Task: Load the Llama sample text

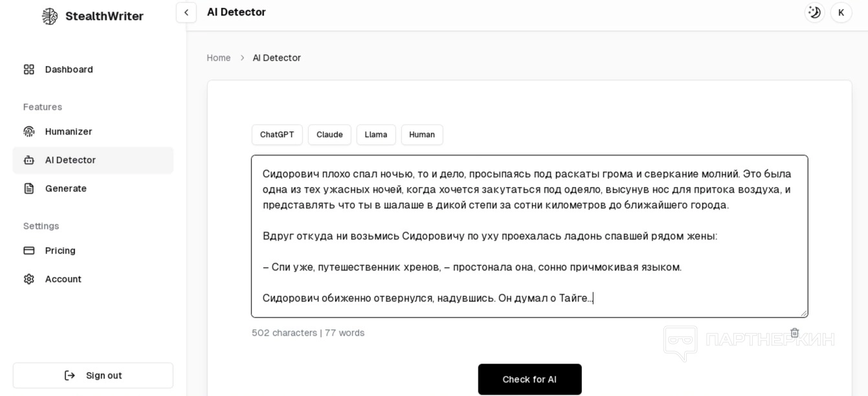Action: (376, 135)
